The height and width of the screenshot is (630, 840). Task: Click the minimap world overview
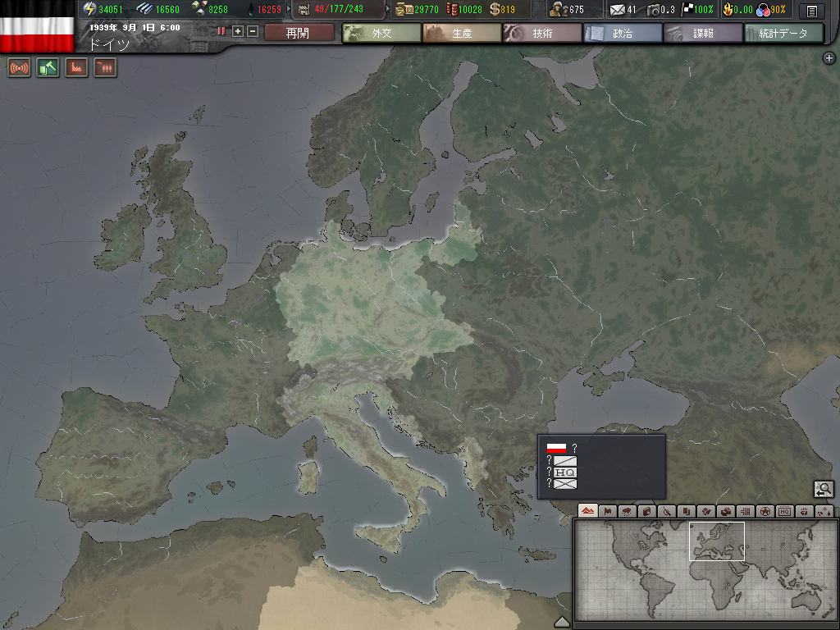coord(705,571)
